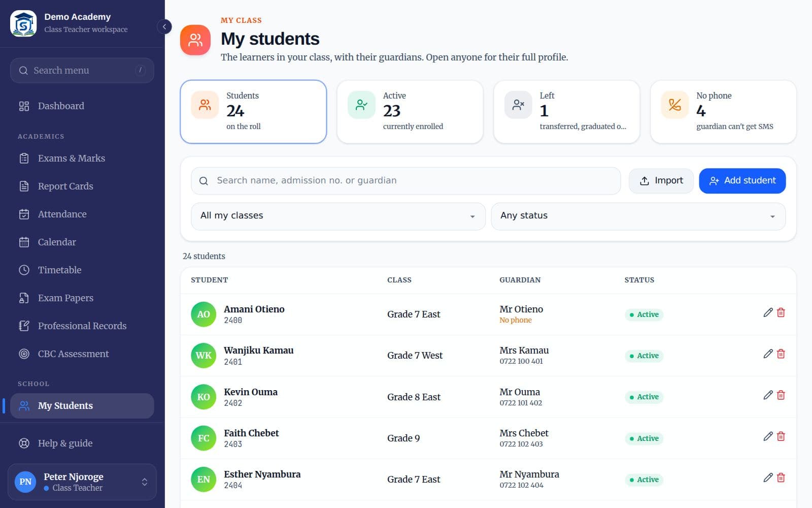Open the Timetable menu item
Viewport: 812px width, 508px height.
point(82,270)
